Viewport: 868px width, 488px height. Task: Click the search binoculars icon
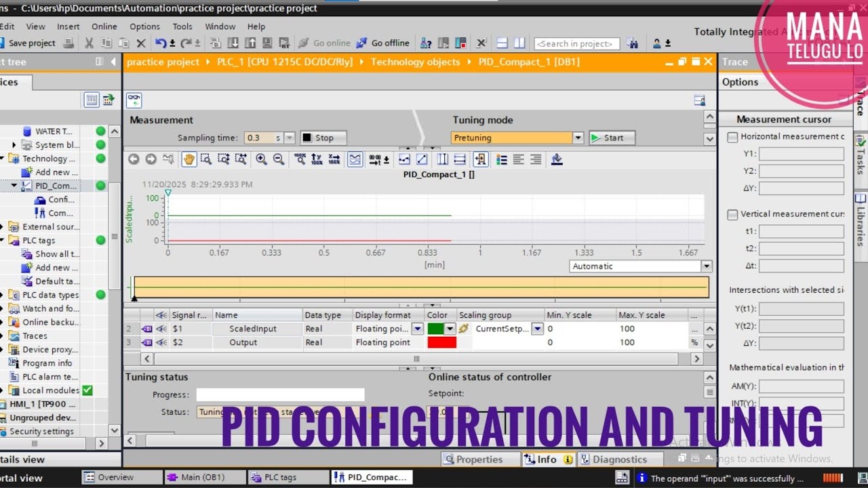pos(633,43)
